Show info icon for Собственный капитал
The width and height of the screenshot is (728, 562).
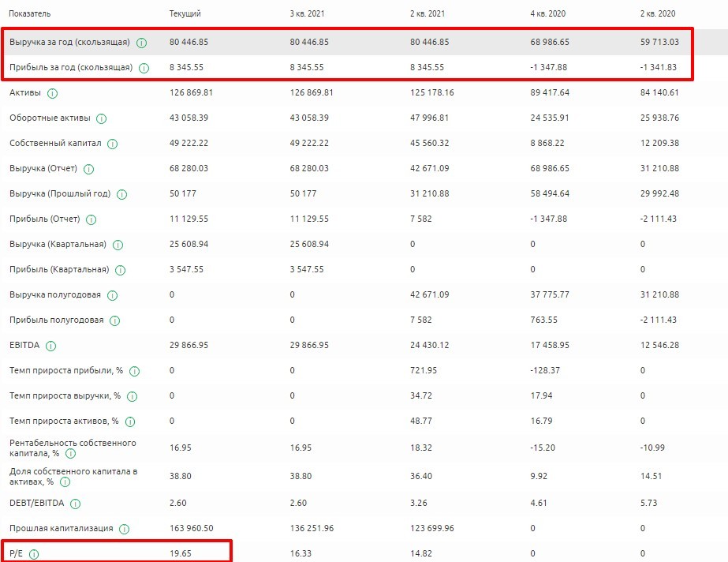point(112,144)
